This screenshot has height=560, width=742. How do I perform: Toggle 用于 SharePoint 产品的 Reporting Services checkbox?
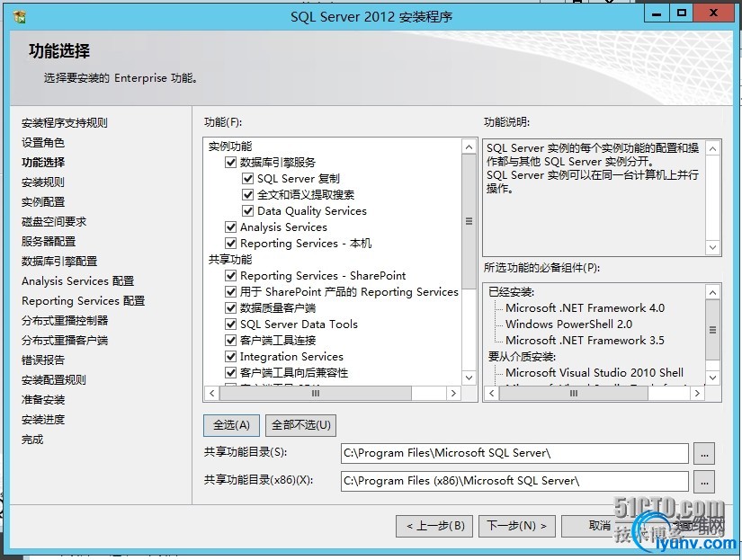(230, 292)
